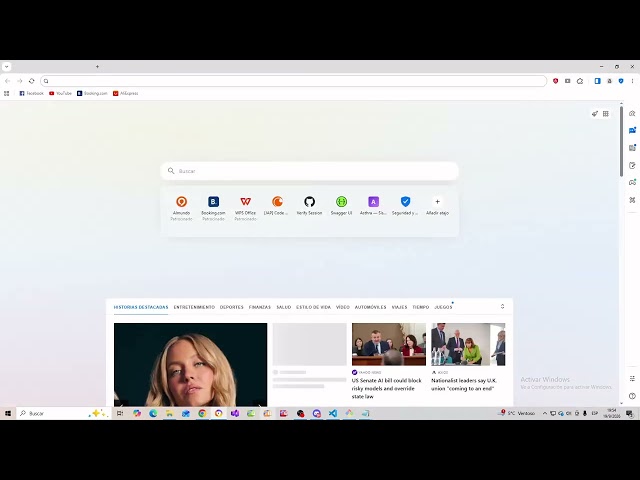Open the browser three-dot menu
The height and width of the screenshot is (480, 640).
tap(632, 81)
